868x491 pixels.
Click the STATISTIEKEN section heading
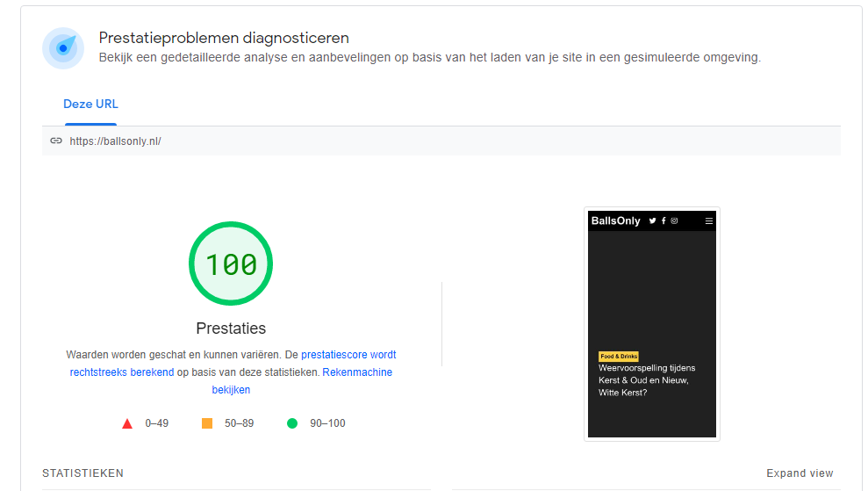click(83, 473)
